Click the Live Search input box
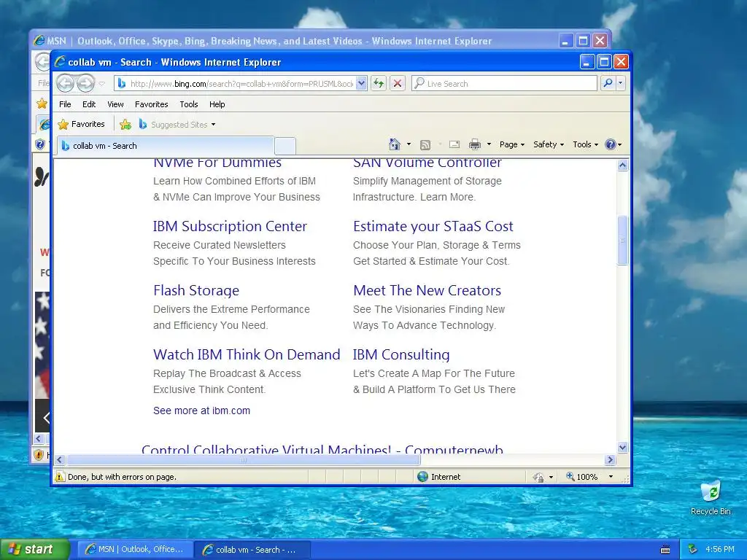 [505, 83]
